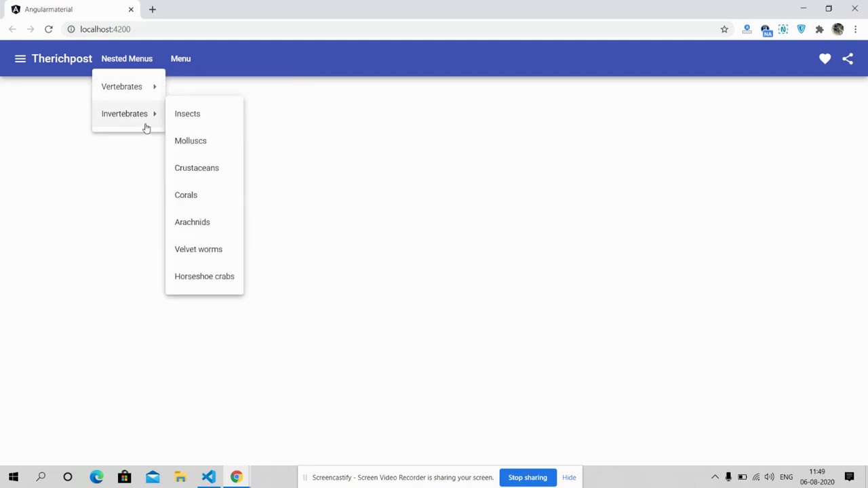The height and width of the screenshot is (488, 868).
Task: Open Chrome three-dot menu
Action: (856, 29)
